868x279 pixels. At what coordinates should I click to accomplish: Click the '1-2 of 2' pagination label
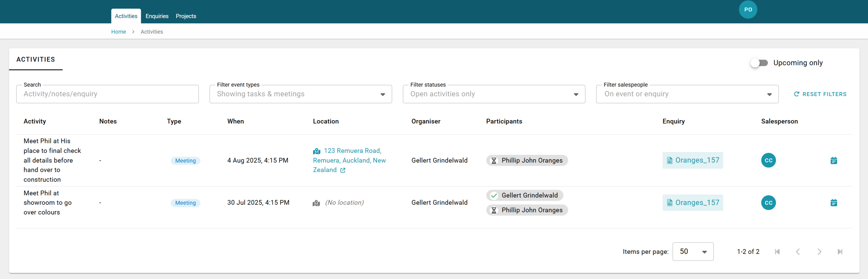point(748,252)
